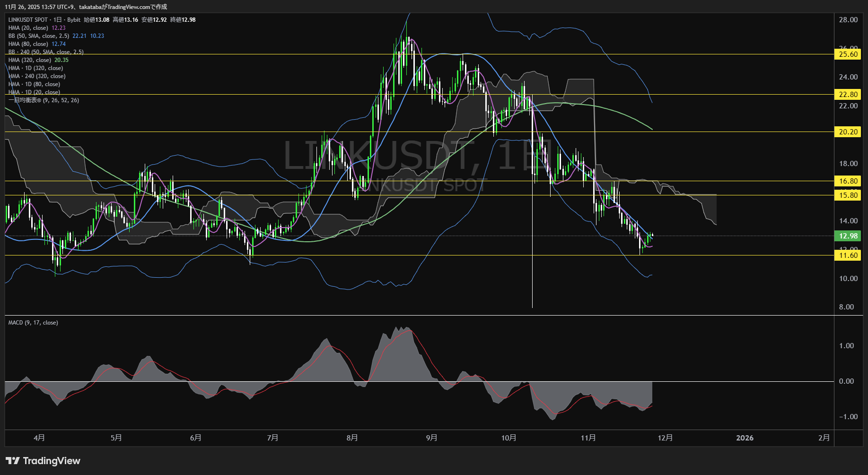Viewport: 868px width, 475px height.
Task: Select the LINKUSDT SPOT symbol title
Action: (28, 20)
